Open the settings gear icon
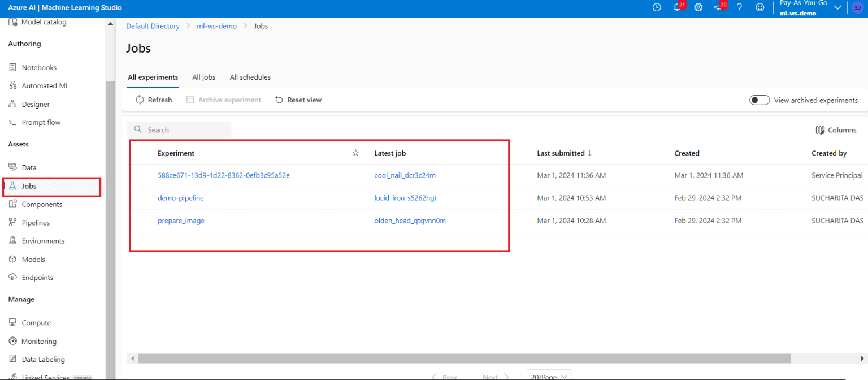This screenshot has height=380, width=868. pyautogui.click(x=698, y=7)
